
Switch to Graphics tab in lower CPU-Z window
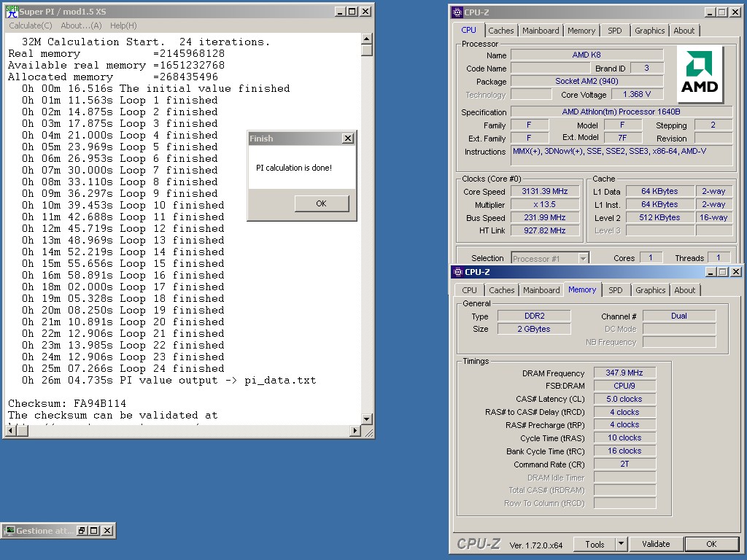point(650,290)
